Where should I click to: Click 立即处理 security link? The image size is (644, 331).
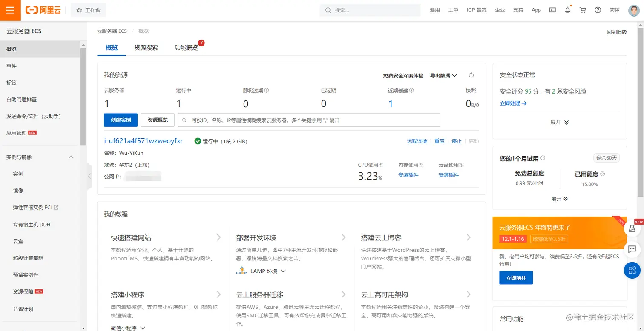(513, 103)
